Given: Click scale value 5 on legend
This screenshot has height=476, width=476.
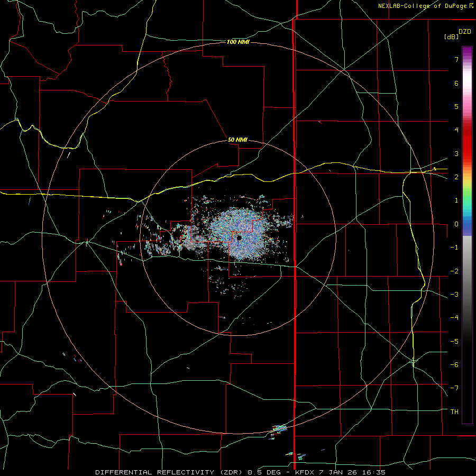Looking at the screenshot, I should click(456, 106).
